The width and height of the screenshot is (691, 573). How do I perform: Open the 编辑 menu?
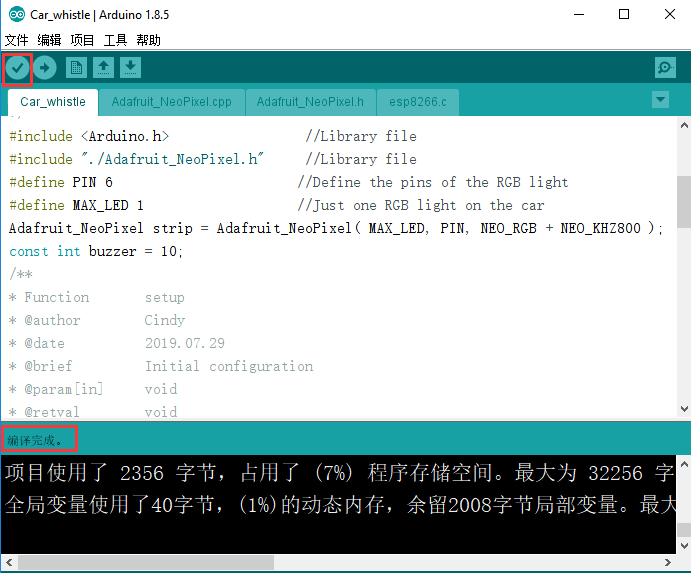tap(49, 40)
